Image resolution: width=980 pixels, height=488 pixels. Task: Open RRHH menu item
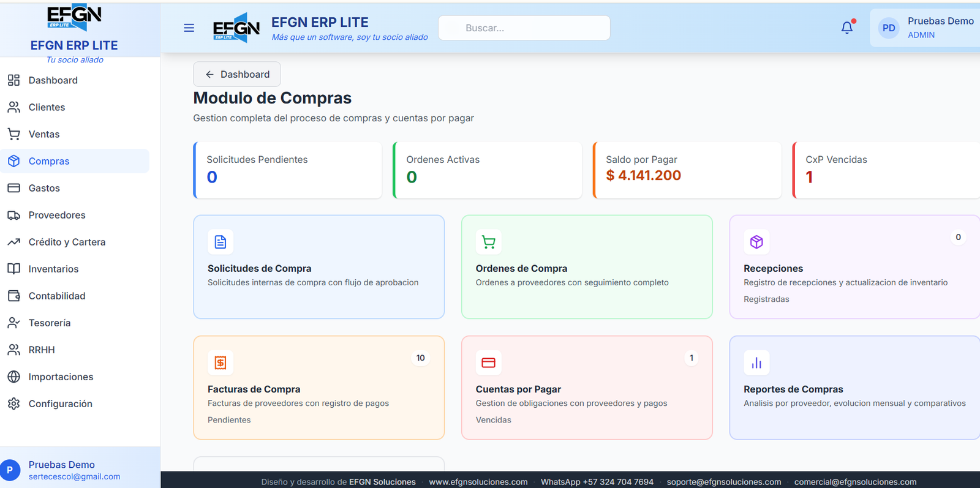pos(75,350)
